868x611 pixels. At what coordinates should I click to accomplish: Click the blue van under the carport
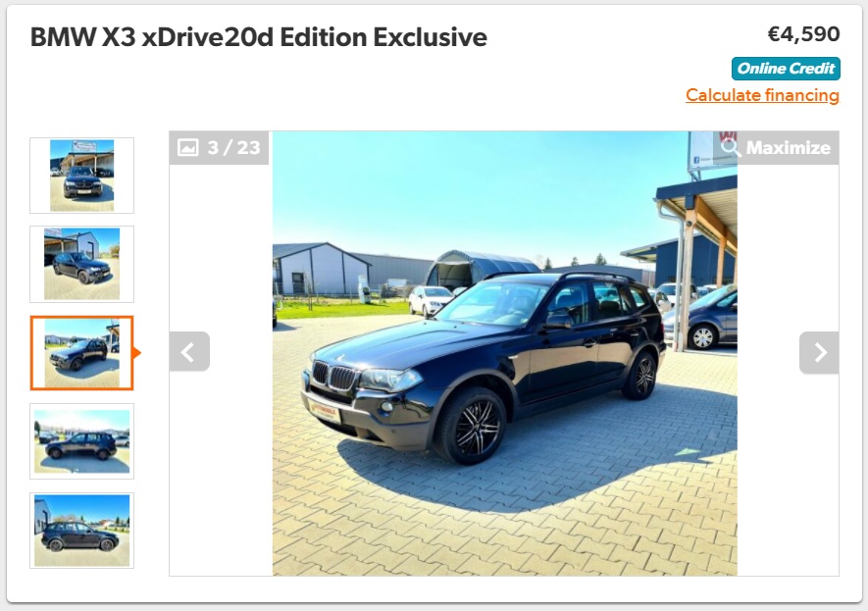701,320
